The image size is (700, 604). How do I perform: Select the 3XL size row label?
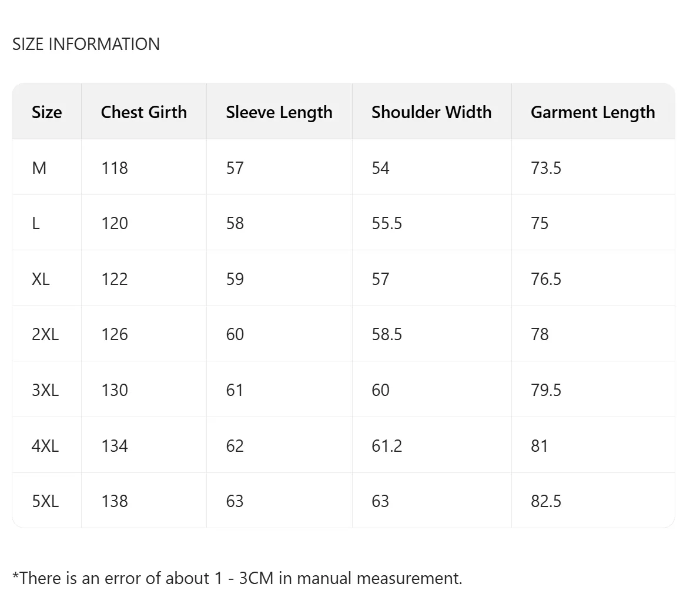(x=45, y=390)
